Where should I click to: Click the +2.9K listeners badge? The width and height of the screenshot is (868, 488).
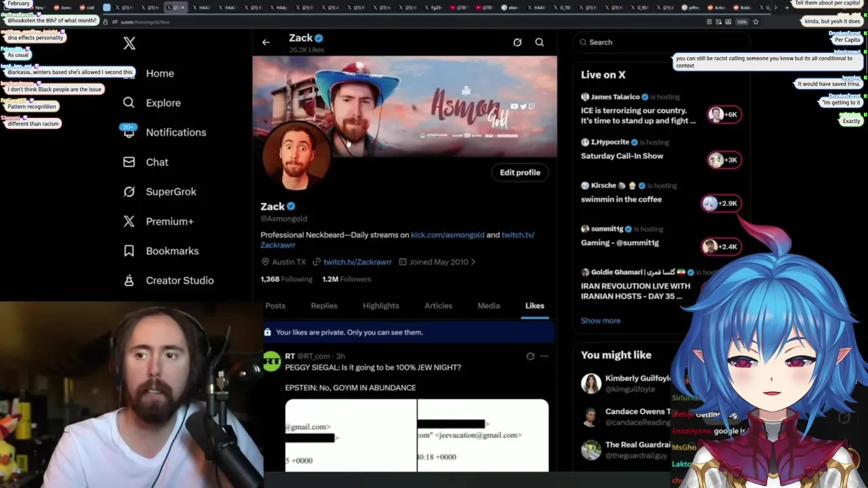(x=722, y=203)
